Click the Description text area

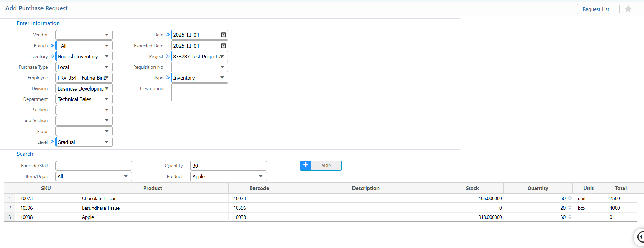coord(199,92)
